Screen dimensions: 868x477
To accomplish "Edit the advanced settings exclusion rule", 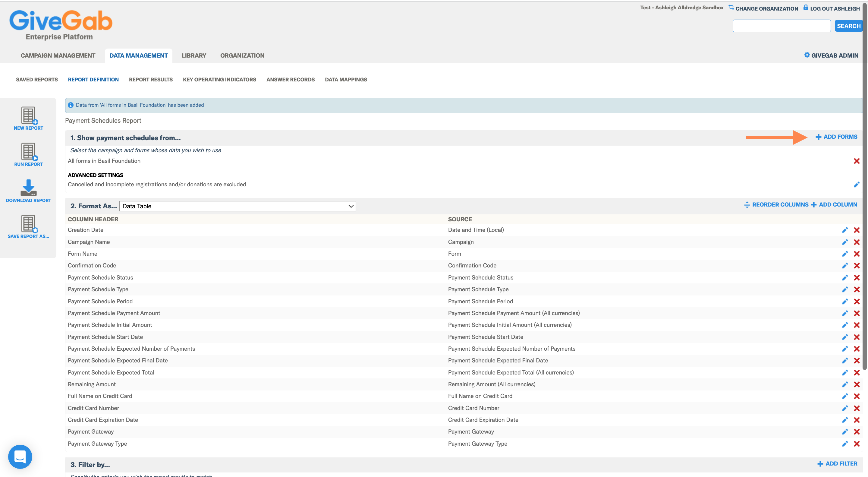I will point(857,185).
